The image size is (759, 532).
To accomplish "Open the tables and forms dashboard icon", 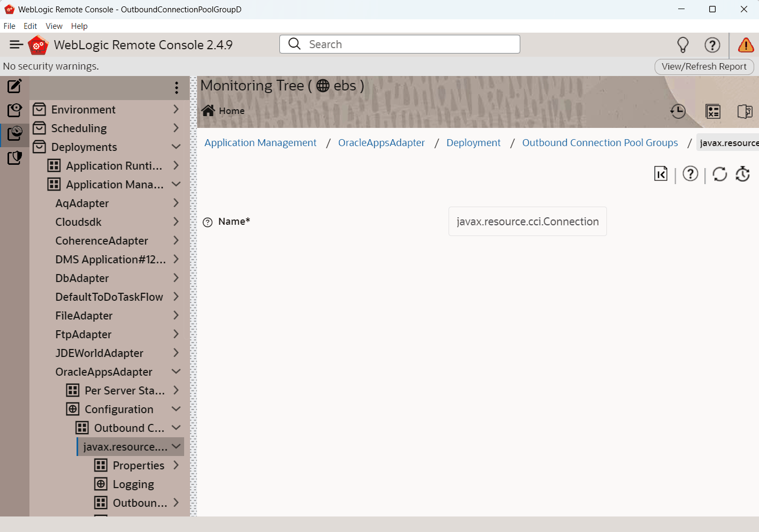I will tap(713, 111).
